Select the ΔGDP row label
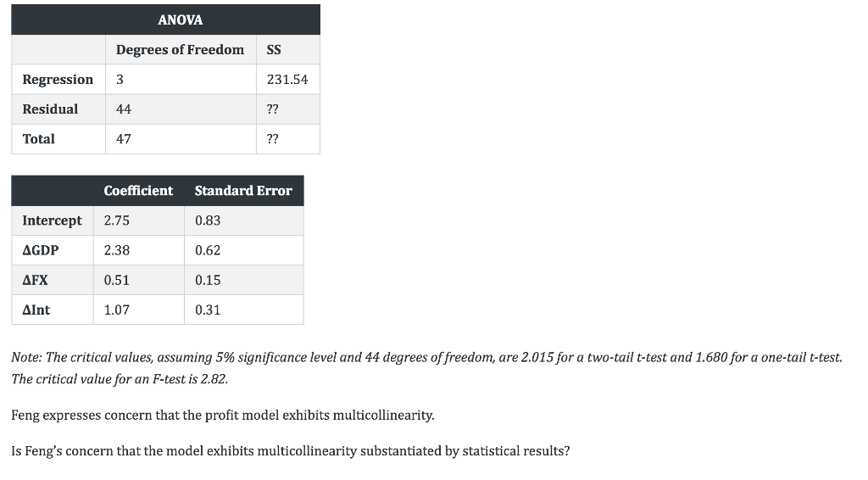 tap(41, 250)
